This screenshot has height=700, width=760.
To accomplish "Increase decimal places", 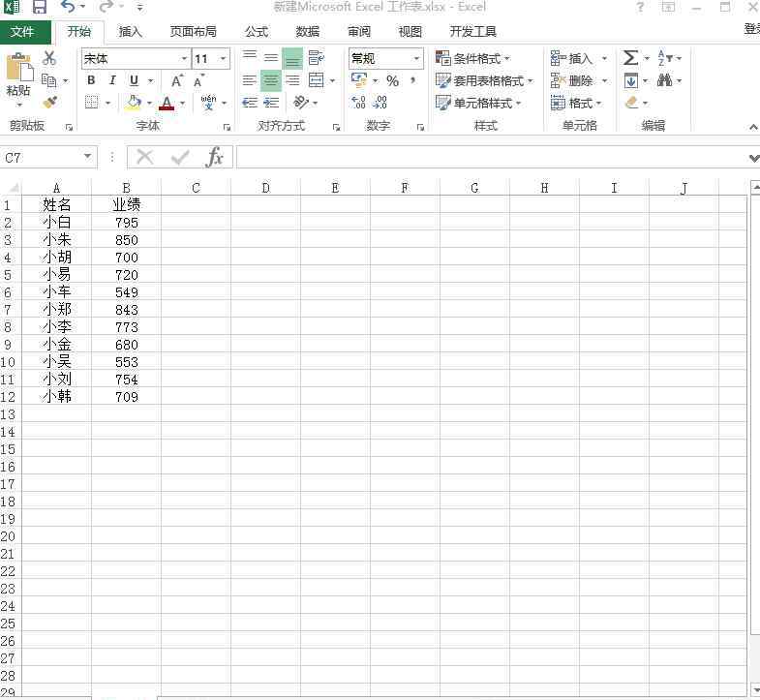I will [x=358, y=103].
